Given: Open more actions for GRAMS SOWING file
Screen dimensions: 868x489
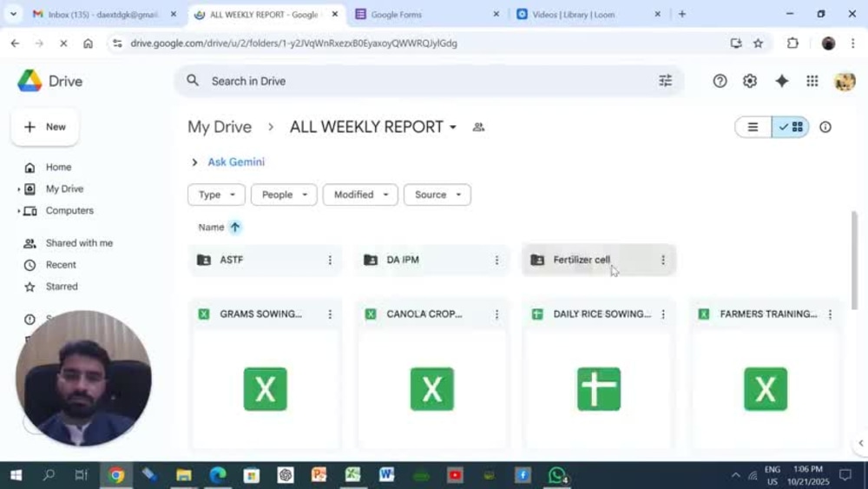Looking at the screenshot, I should [330, 314].
